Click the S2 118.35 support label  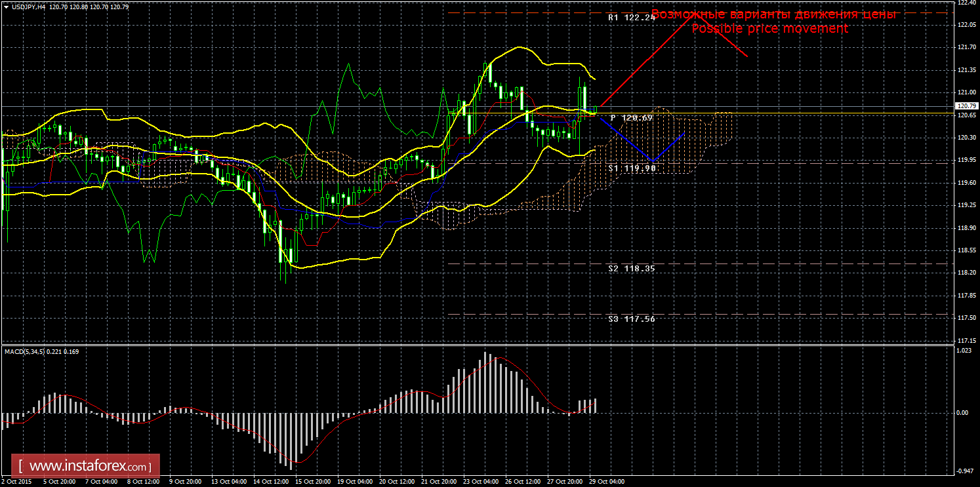pos(631,268)
